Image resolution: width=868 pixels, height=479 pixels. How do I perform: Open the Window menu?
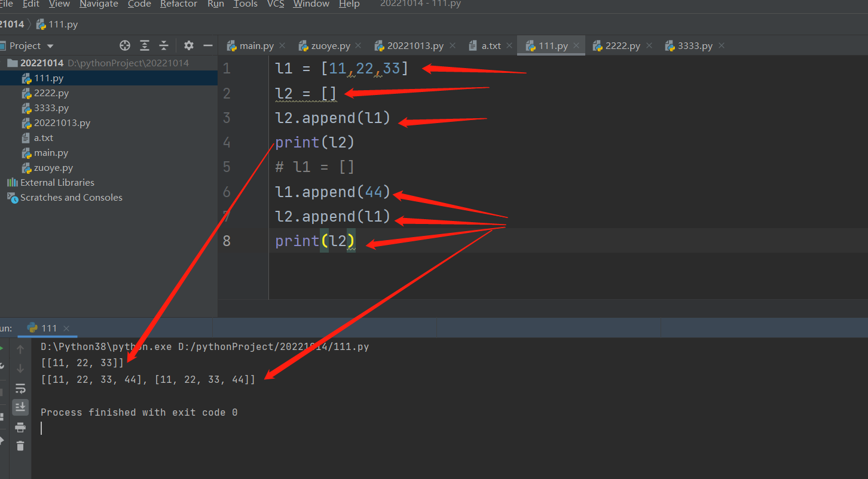tap(311, 4)
